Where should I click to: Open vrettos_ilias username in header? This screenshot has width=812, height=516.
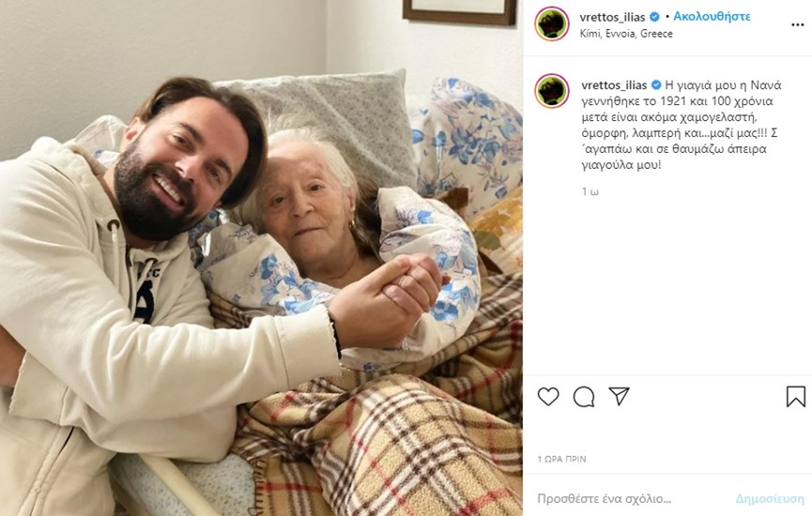(x=612, y=17)
